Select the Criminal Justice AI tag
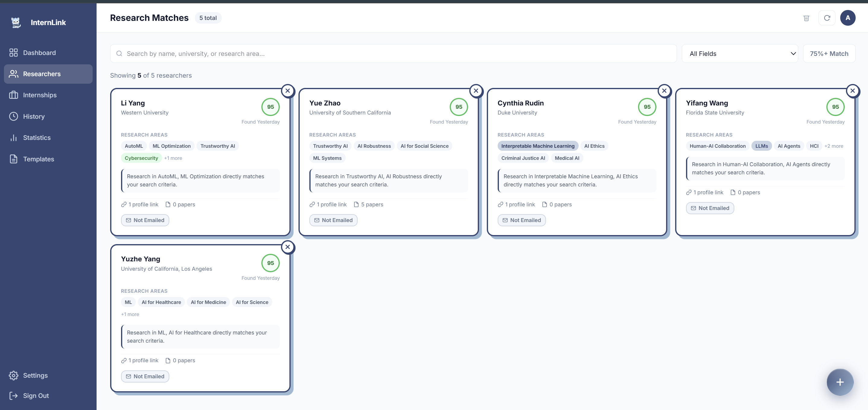868x410 pixels. click(x=523, y=158)
